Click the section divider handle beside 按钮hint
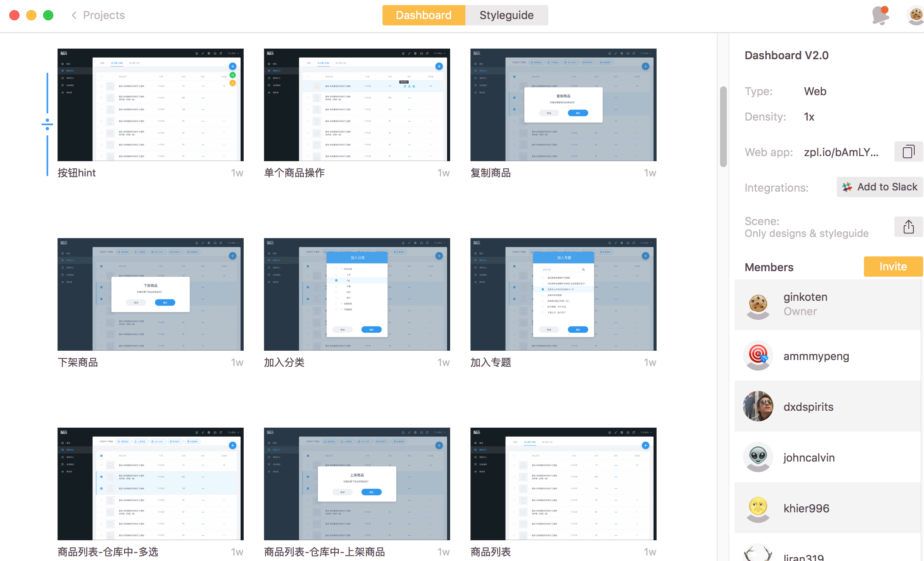924x561 pixels. (47, 124)
